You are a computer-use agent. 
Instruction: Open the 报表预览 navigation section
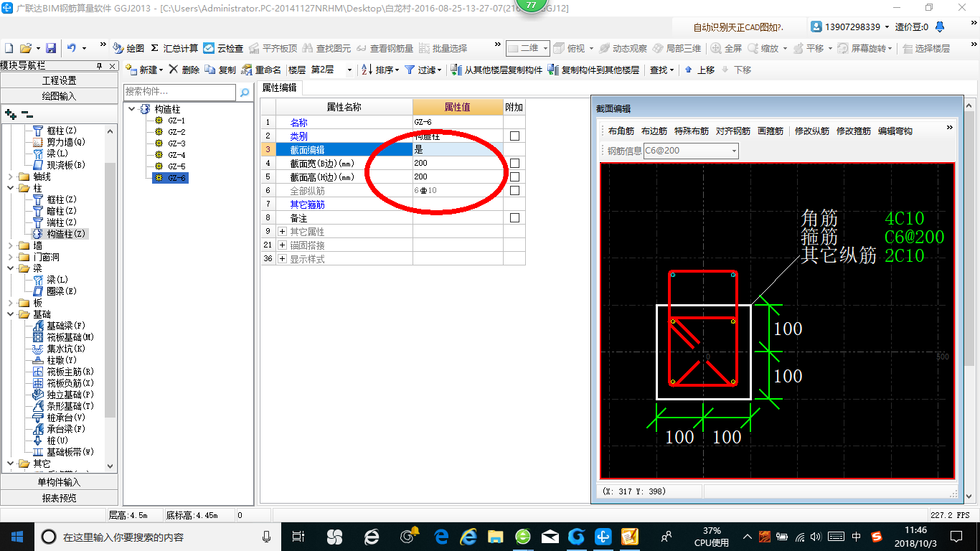[59, 497]
